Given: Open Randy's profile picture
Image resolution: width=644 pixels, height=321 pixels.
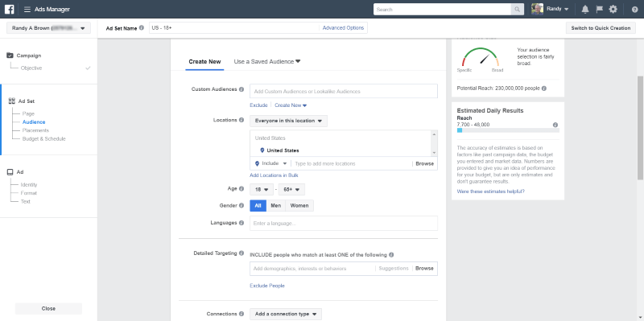Looking at the screenshot, I should tap(537, 9).
